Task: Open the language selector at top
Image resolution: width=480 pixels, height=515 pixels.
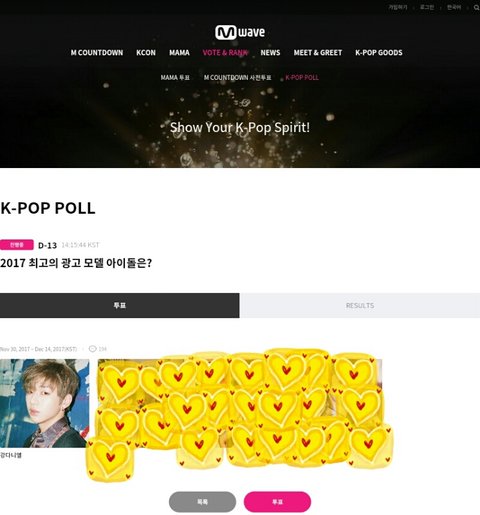Action: [x=454, y=7]
